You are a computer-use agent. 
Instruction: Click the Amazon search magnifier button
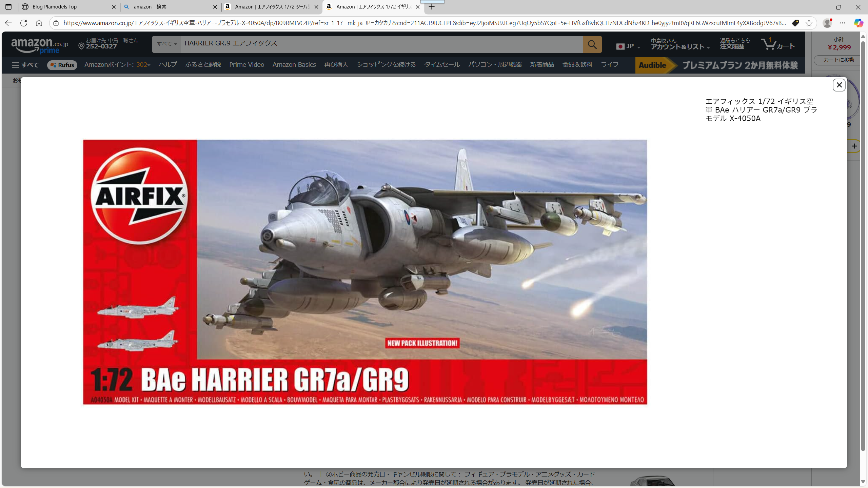(x=592, y=44)
